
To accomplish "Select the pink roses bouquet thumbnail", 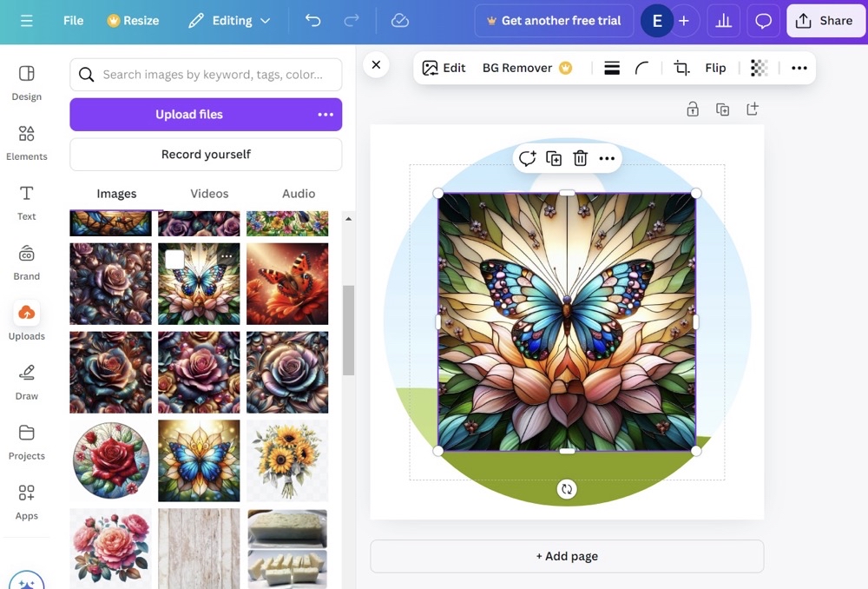I will [x=111, y=548].
